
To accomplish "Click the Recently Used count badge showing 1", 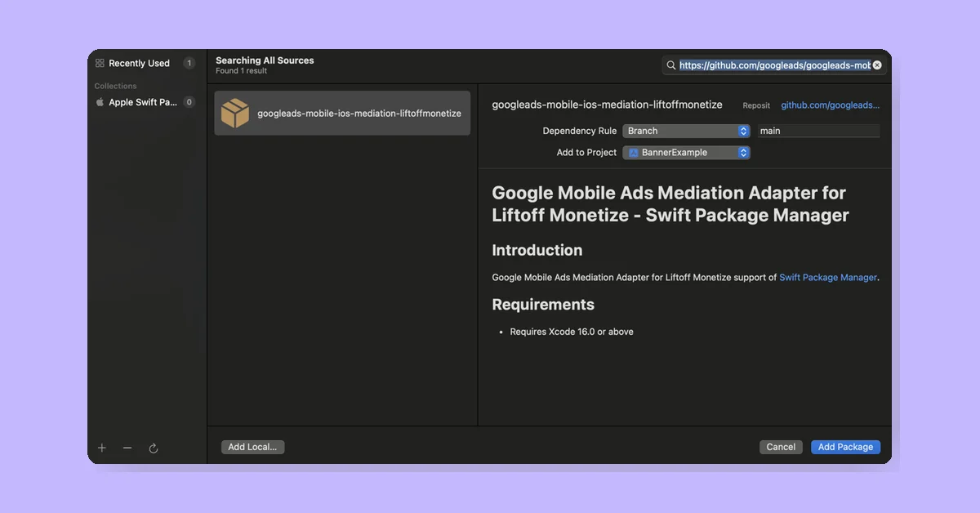I will (189, 63).
